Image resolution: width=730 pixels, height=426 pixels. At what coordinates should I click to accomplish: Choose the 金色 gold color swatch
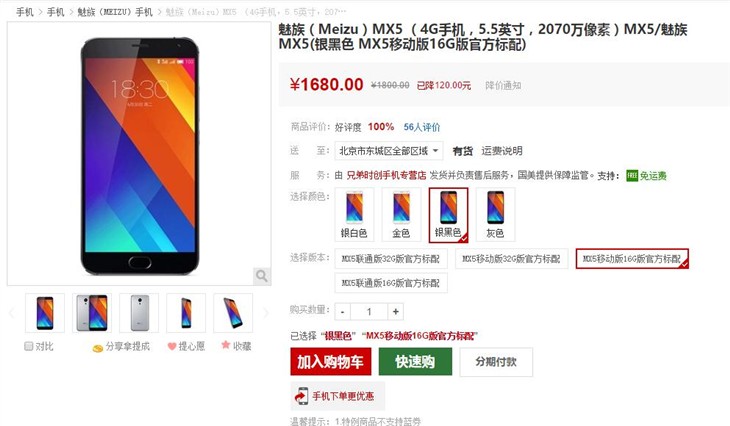pyautogui.click(x=401, y=215)
